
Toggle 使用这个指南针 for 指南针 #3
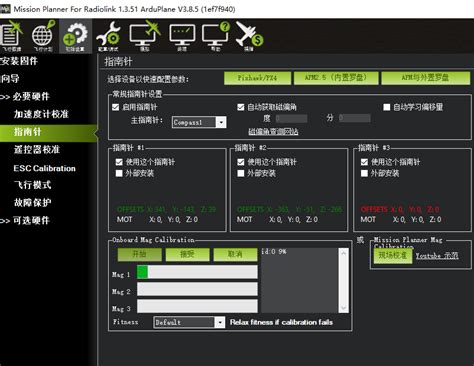pyautogui.click(x=364, y=162)
